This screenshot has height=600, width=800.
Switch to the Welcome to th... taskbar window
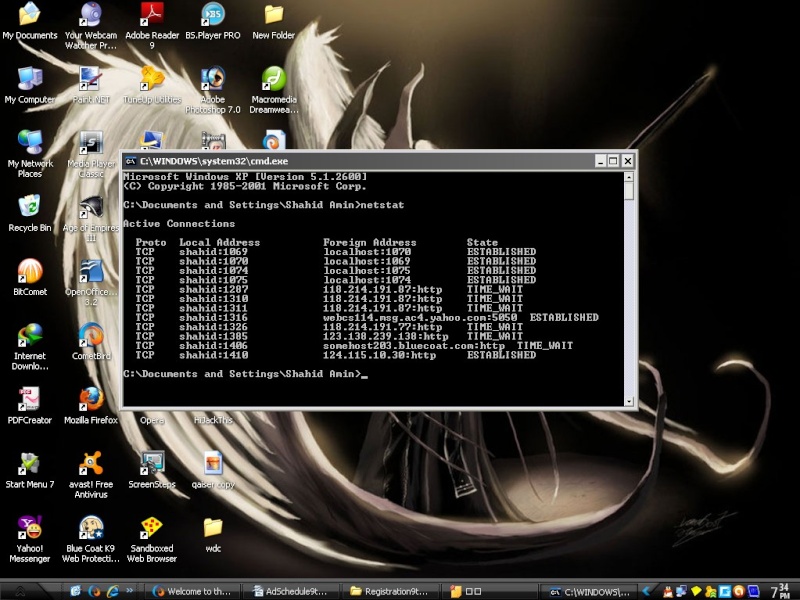coord(192,591)
